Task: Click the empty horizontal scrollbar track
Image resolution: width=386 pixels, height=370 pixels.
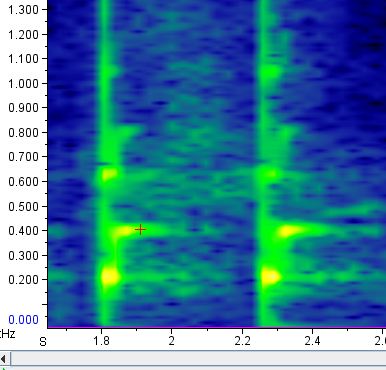Action: point(198,359)
